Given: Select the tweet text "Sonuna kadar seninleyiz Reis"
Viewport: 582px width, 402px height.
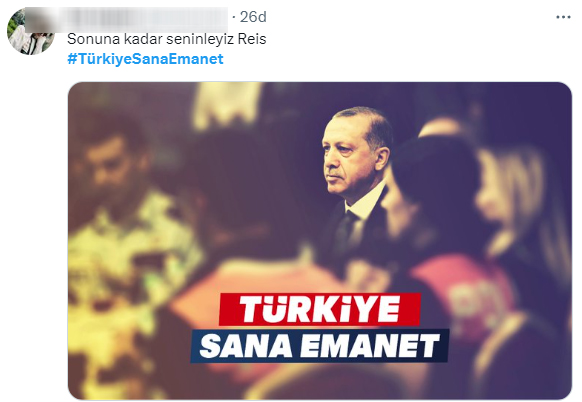Looking at the screenshot, I should 167,39.
